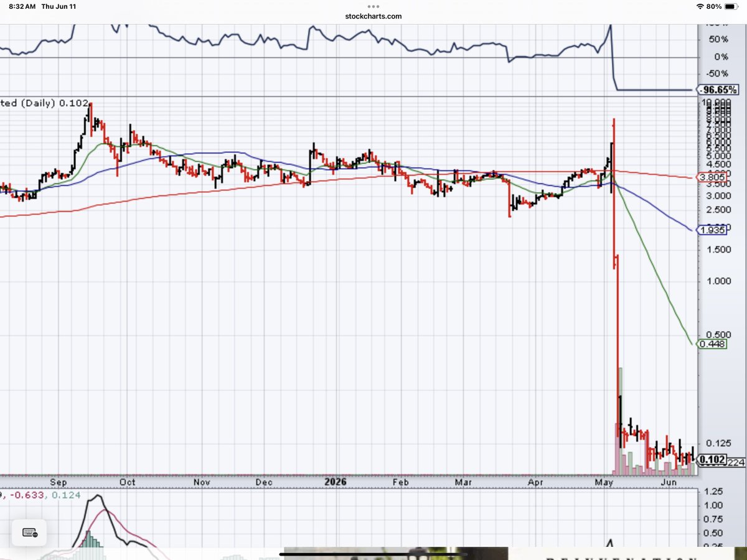Click the Jun month label
The width and height of the screenshot is (747, 560).
[x=669, y=482]
